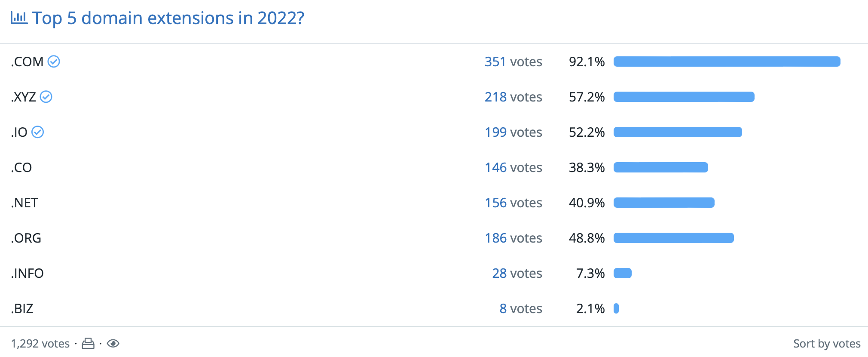The width and height of the screenshot is (868, 357).
Task: Open the 218 votes link for .XYZ
Action: [513, 97]
